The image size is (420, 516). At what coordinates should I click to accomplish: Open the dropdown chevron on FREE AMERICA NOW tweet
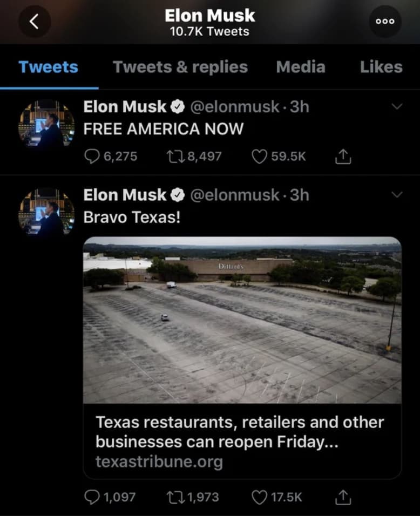pos(398,105)
